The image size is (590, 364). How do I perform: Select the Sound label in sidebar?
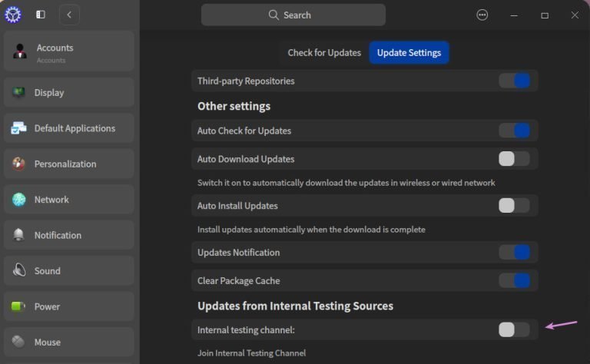[48, 271]
